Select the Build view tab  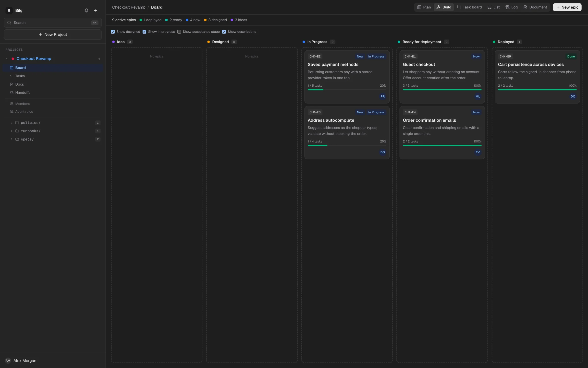click(444, 7)
